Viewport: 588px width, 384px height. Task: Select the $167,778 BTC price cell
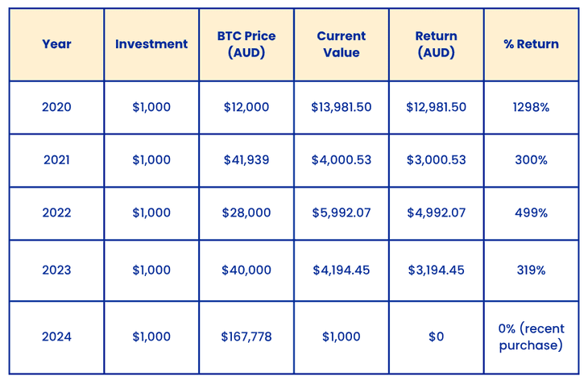click(x=246, y=337)
